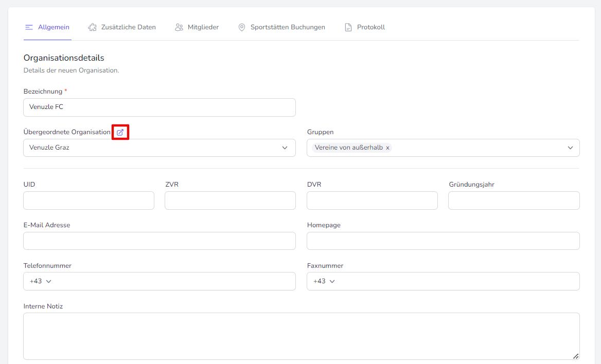Switch to the Mitglieder tab
The width and height of the screenshot is (601, 364).
203,27
